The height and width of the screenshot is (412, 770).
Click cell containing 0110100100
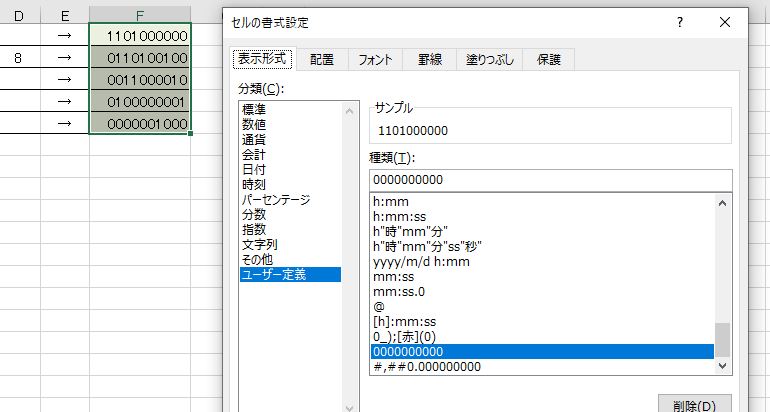140,57
